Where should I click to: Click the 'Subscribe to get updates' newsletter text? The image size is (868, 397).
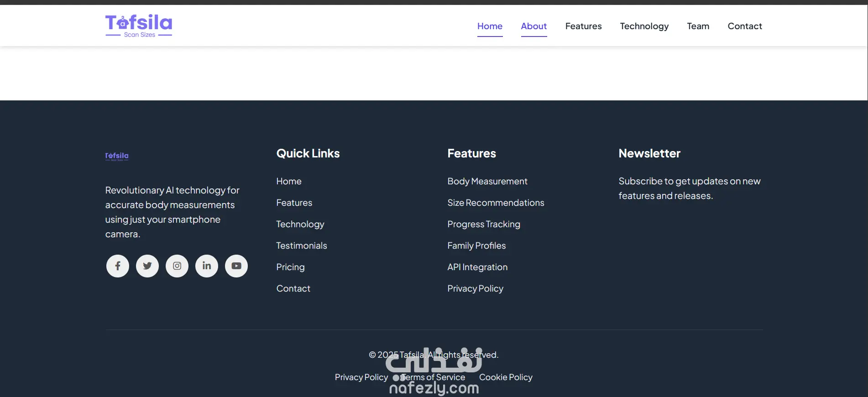690,188
